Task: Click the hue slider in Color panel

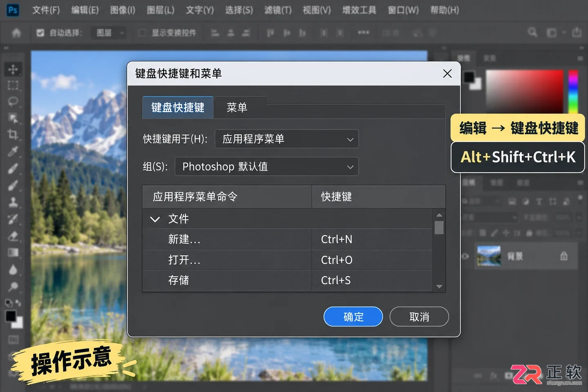Action: pos(573,92)
